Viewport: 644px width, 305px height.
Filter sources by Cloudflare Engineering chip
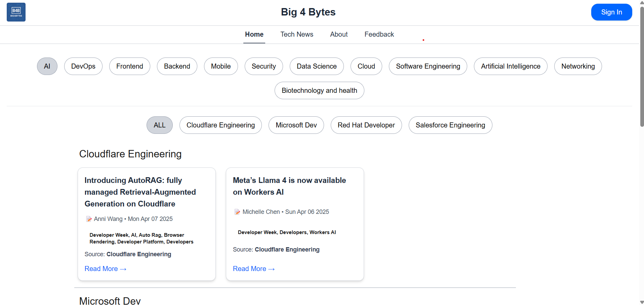(x=220, y=125)
